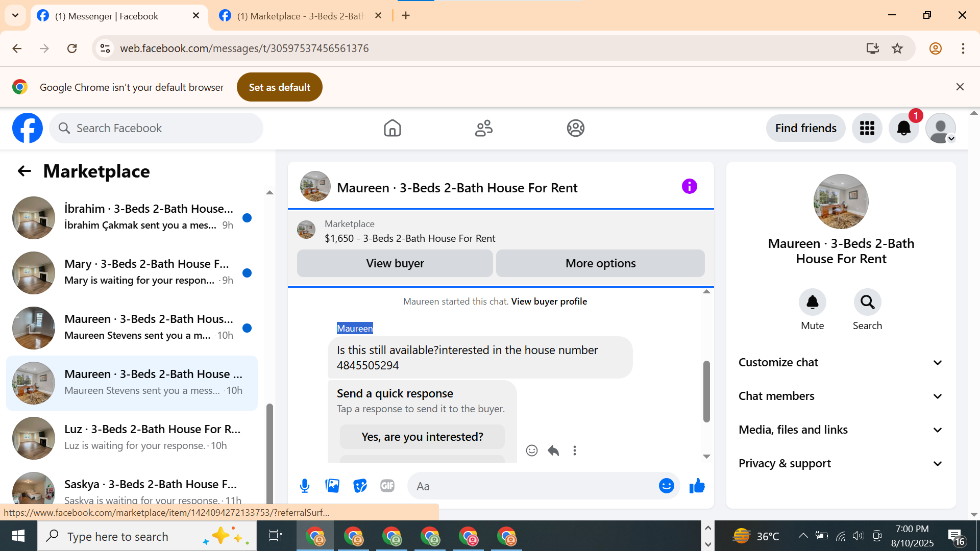The width and height of the screenshot is (980, 551).
Task: Open the GIF picker
Action: pyautogui.click(x=387, y=486)
